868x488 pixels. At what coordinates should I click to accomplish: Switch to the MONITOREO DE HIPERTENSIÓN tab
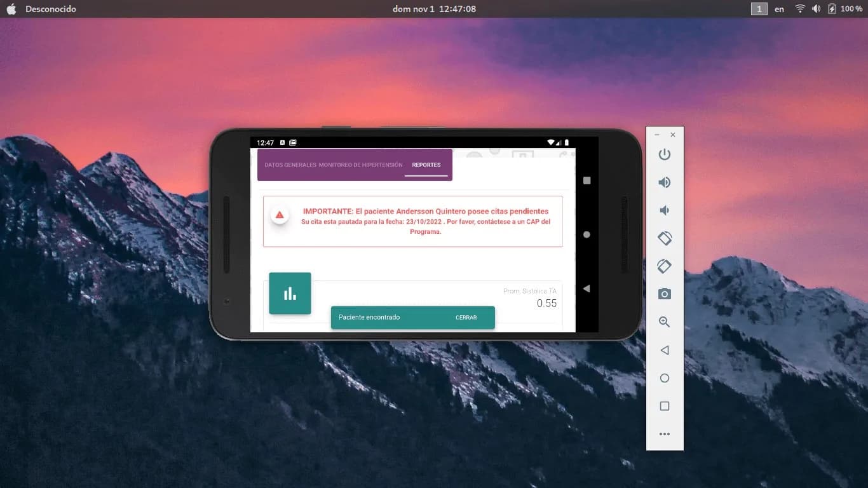click(x=360, y=165)
